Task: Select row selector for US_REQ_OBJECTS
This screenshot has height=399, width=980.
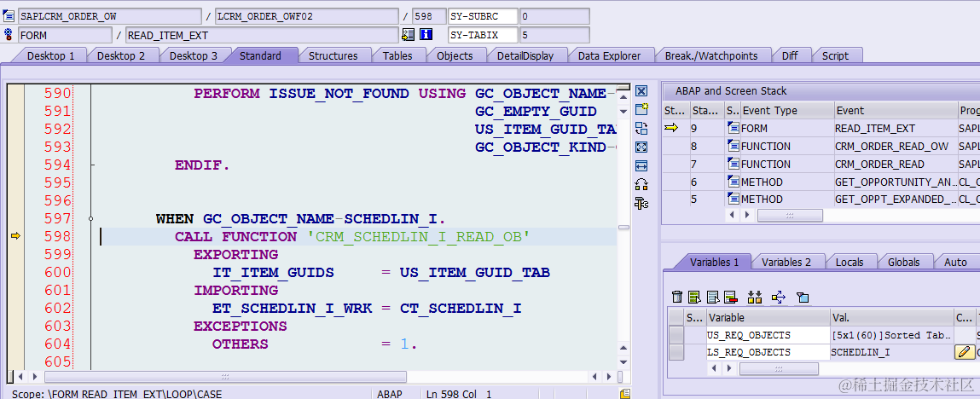Action: [x=676, y=335]
